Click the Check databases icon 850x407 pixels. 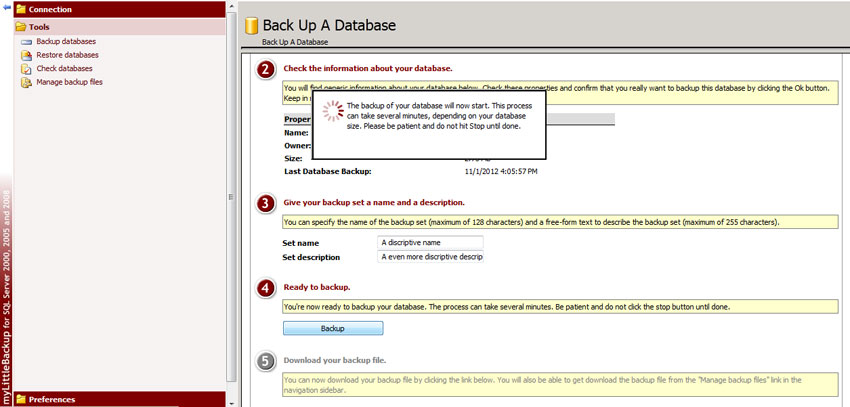27,69
